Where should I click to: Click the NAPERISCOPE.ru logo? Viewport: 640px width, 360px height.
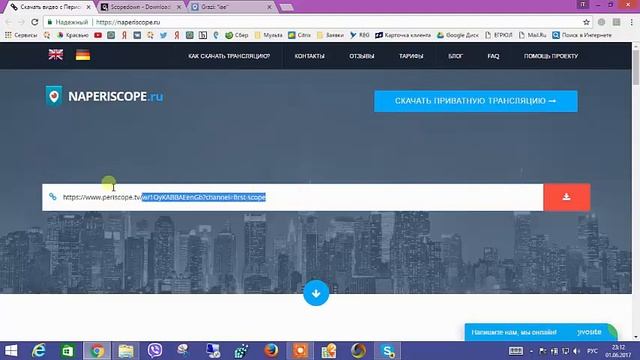point(104,96)
